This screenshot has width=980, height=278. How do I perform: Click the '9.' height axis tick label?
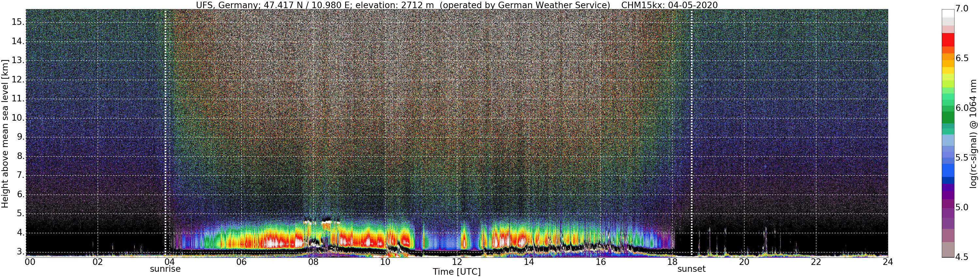[x=21, y=137]
